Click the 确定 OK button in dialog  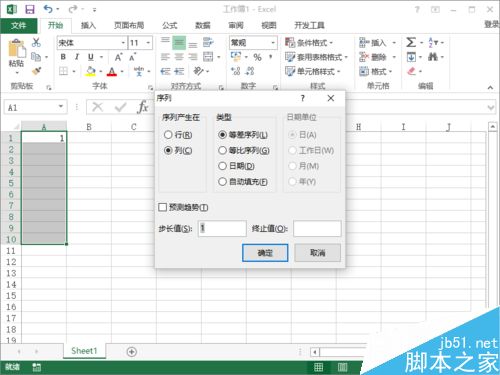tap(265, 253)
